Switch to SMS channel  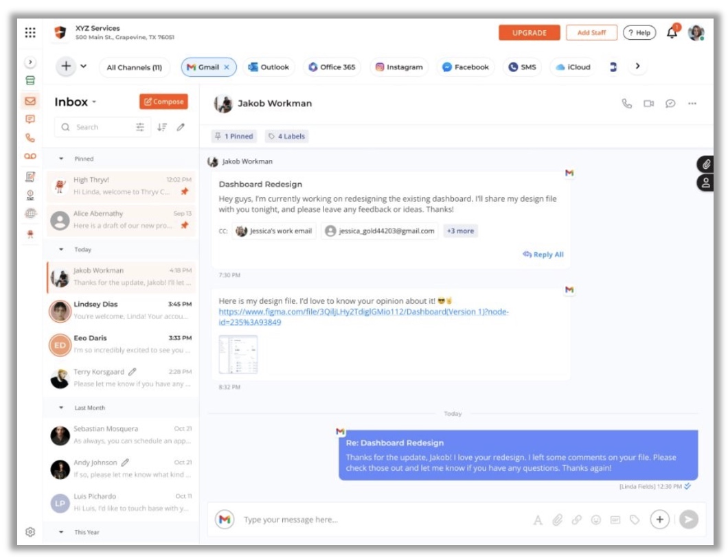523,67
